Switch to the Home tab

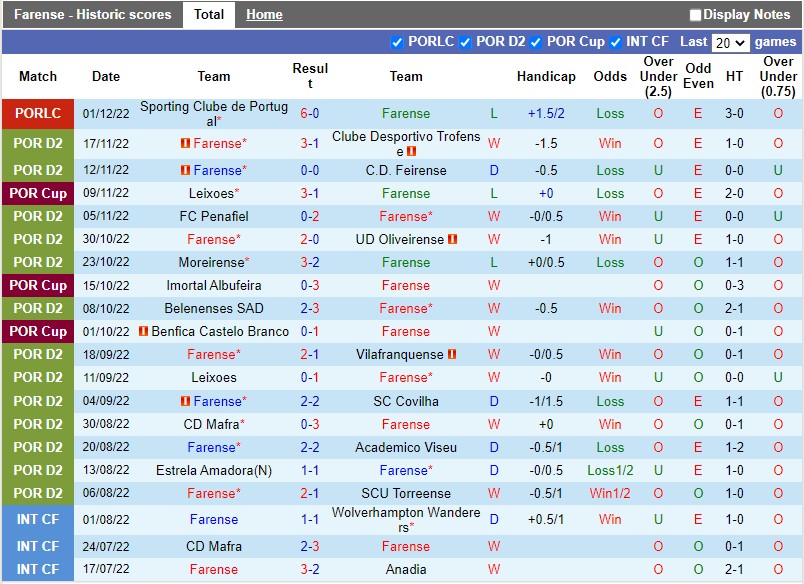tap(264, 14)
